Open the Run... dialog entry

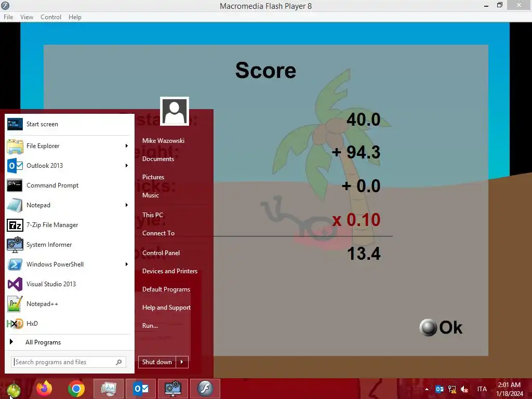point(150,326)
